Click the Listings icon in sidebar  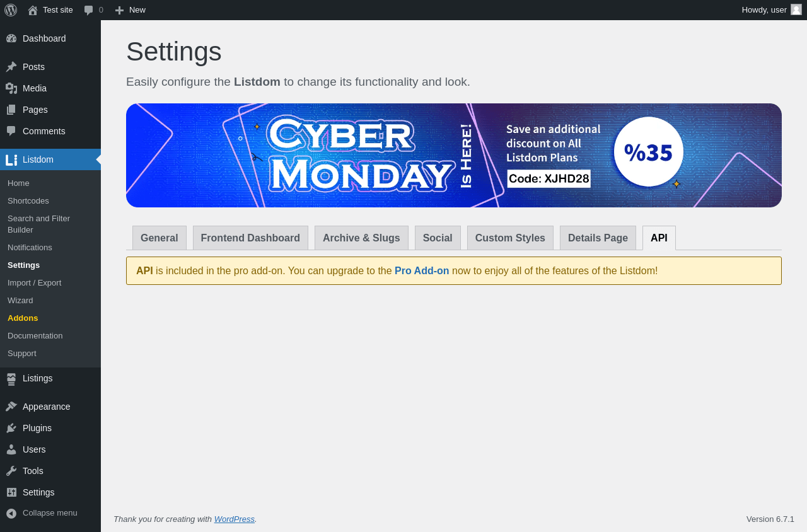pyautogui.click(x=11, y=379)
